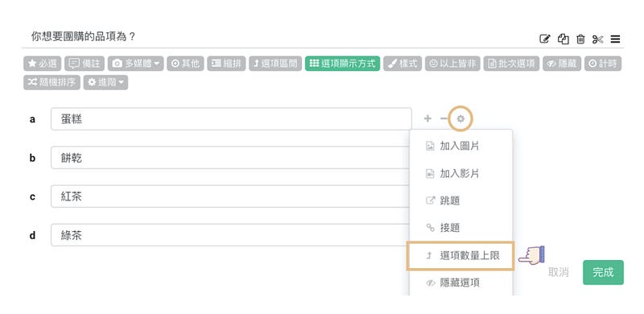
Task: Click the gear icon for option a
Action: point(460,119)
